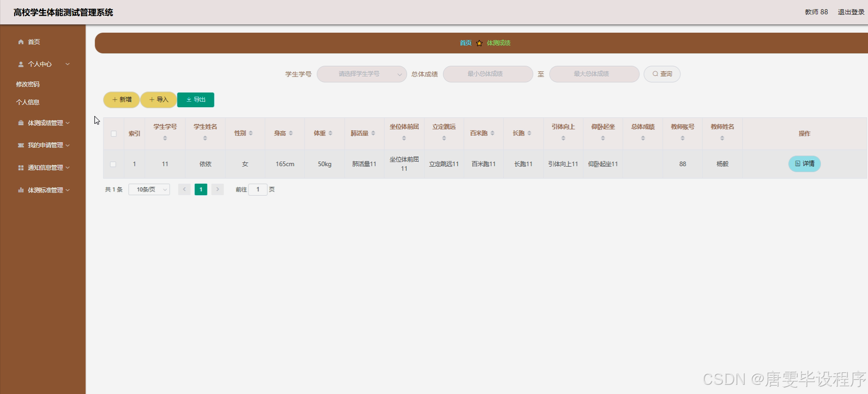Go to previous page arrow
This screenshot has height=394, width=868.
(184, 189)
